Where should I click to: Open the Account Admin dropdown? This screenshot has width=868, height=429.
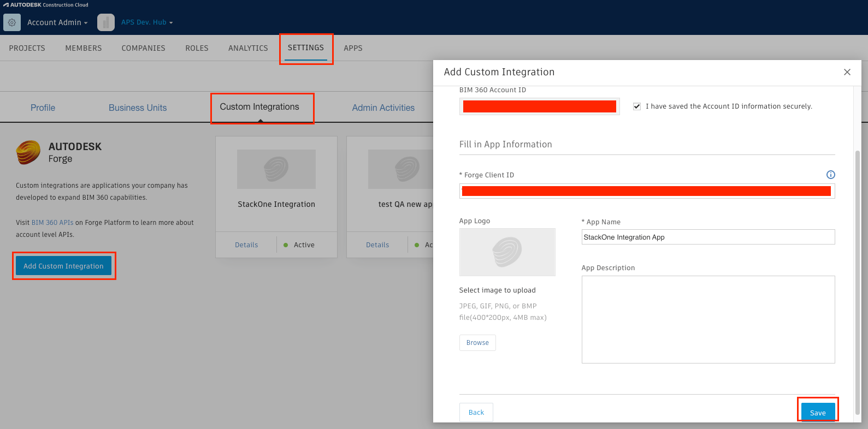point(57,22)
